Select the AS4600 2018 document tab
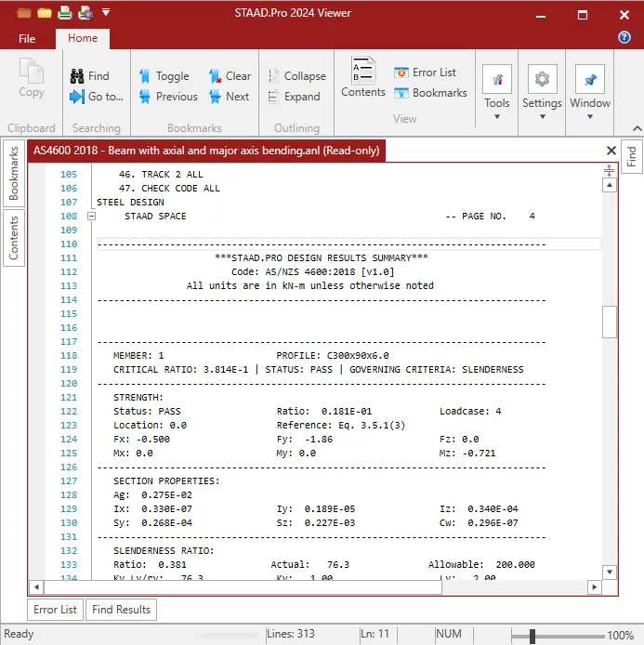 [206, 151]
